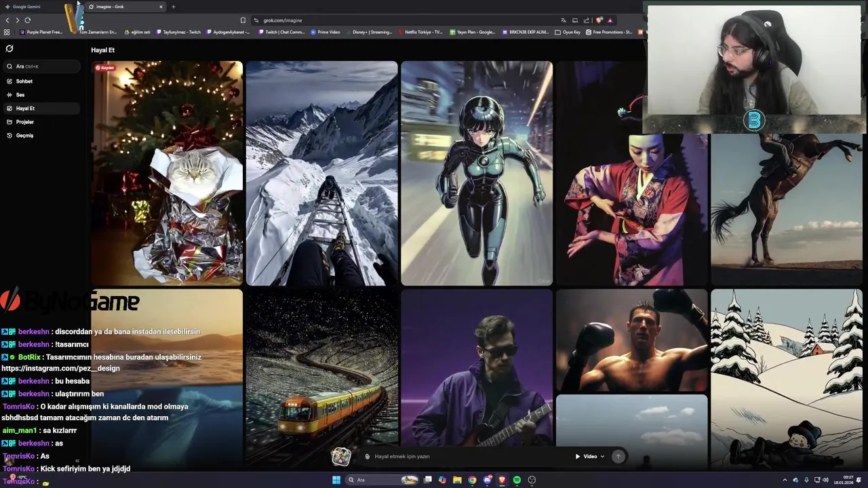Click the translate page icon
The width and height of the screenshot is (868, 488).
[x=564, y=20]
